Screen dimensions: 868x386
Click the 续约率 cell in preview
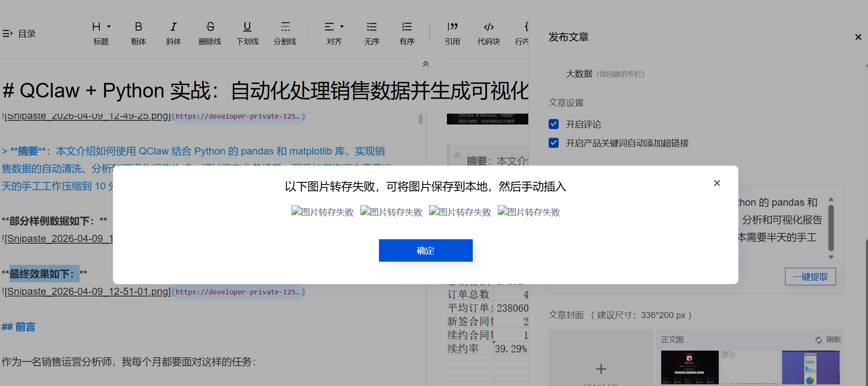[x=463, y=349]
